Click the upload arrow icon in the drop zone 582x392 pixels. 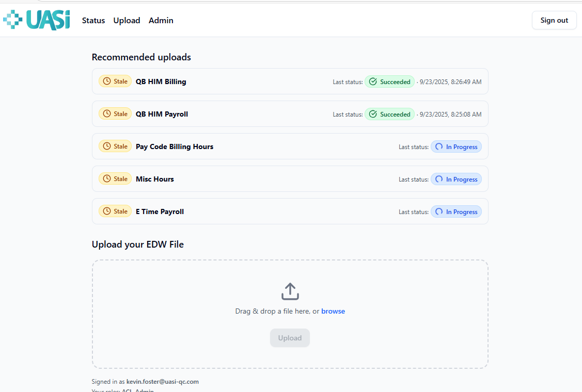click(x=290, y=291)
